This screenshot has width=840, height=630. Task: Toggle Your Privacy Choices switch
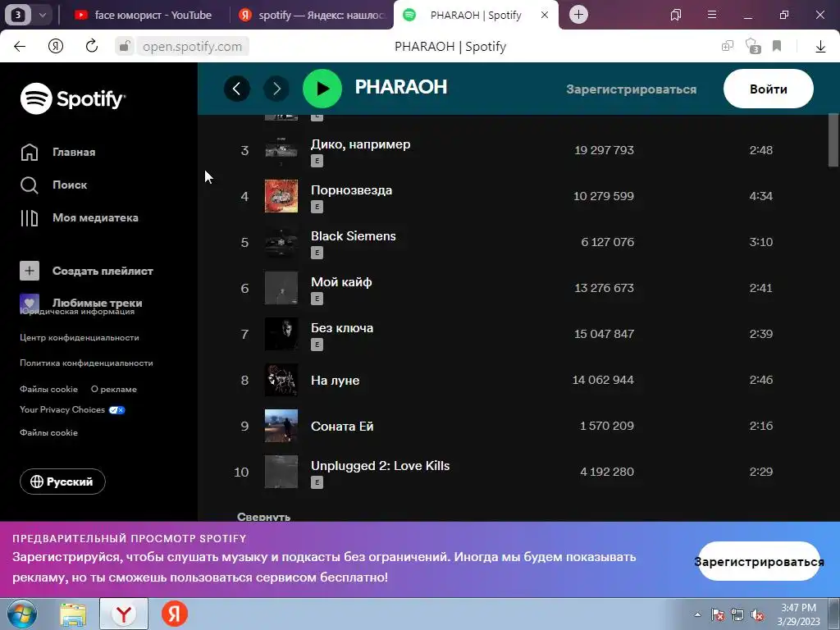click(116, 410)
